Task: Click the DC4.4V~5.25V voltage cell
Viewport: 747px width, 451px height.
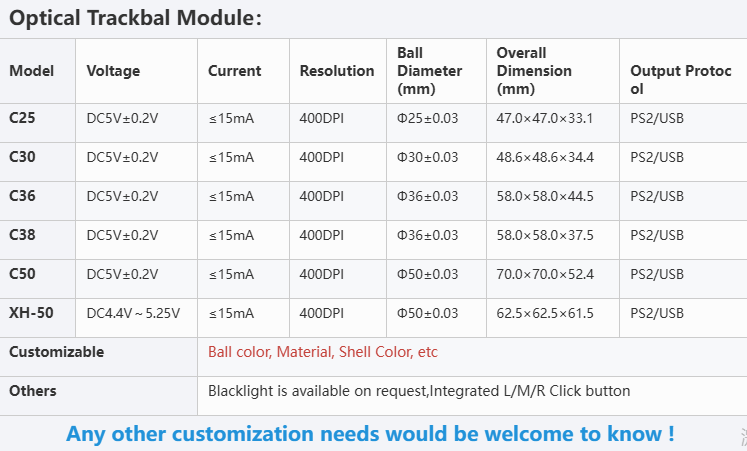Action: click(x=133, y=314)
